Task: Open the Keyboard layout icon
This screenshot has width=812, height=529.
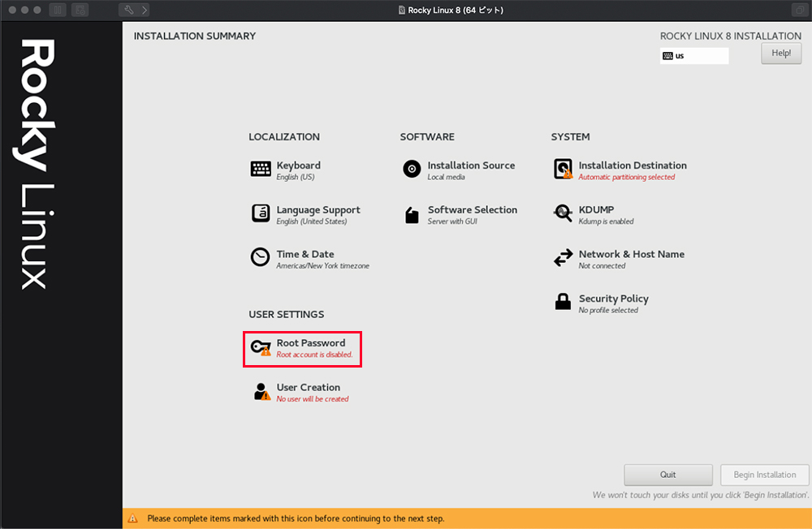Action: (261, 169)
